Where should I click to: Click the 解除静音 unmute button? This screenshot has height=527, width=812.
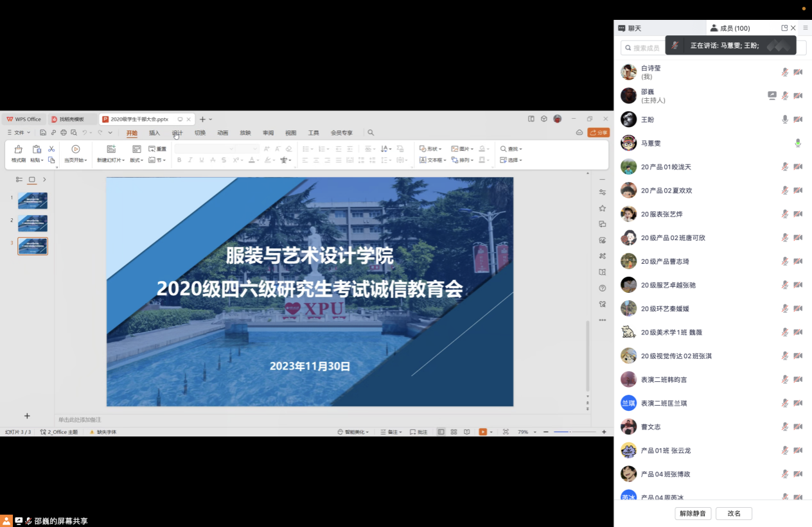(693, 514)
